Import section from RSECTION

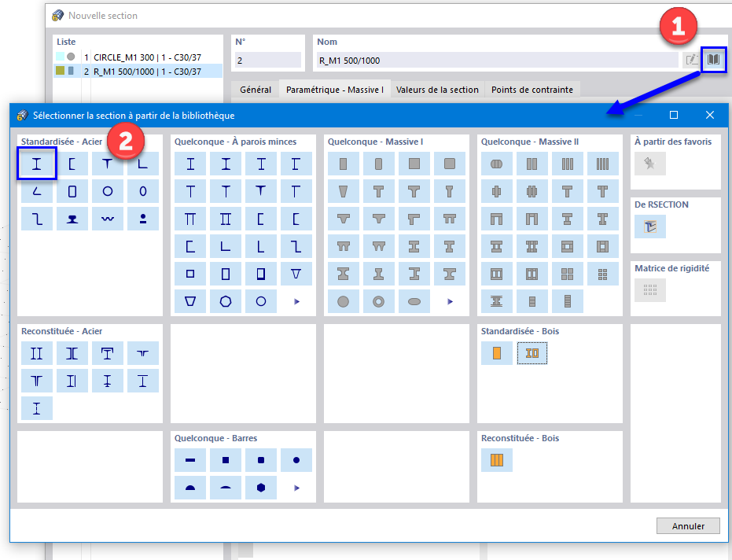click(649, 227)
